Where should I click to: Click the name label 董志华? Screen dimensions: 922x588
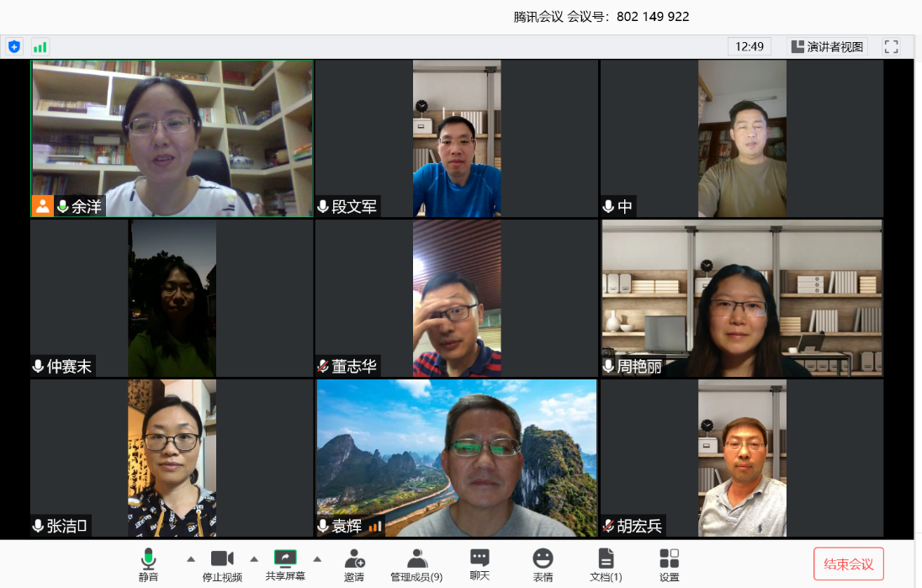[354, 366]
